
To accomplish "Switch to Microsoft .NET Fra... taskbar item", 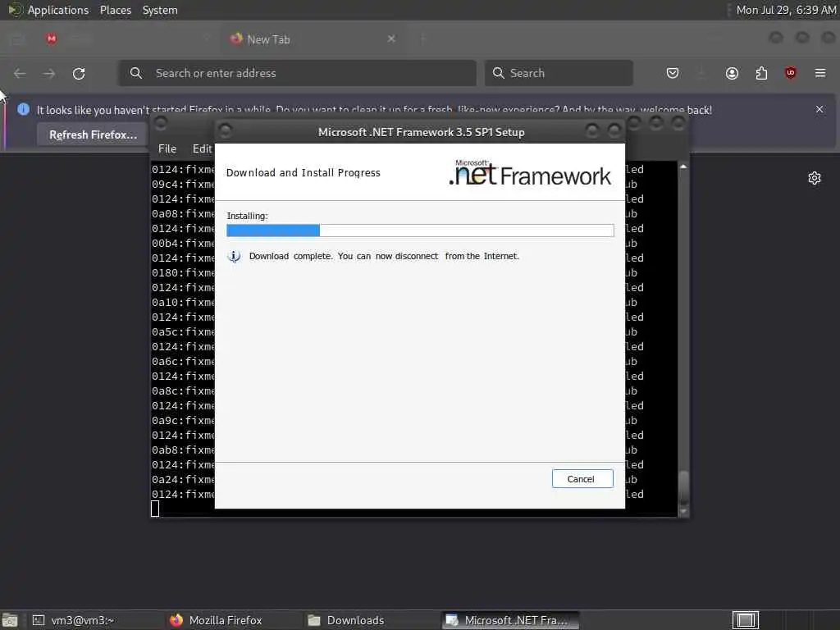I will 510,620.
